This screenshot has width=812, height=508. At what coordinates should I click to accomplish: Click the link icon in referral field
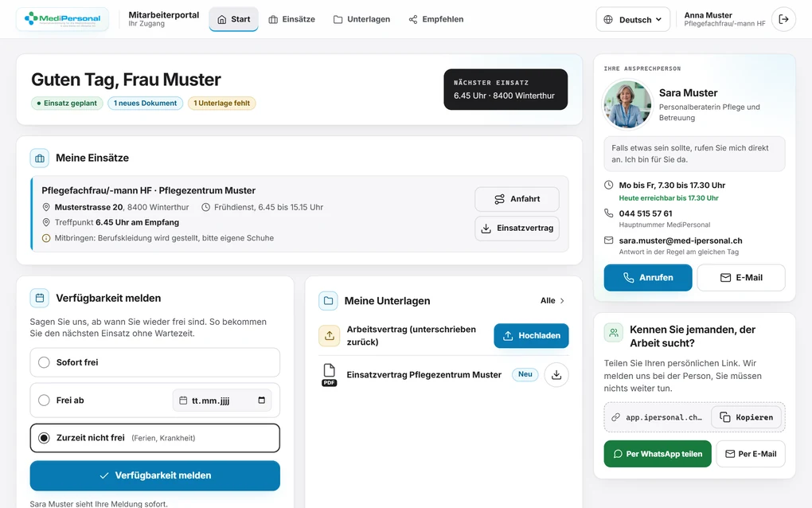tap(615, 417)
